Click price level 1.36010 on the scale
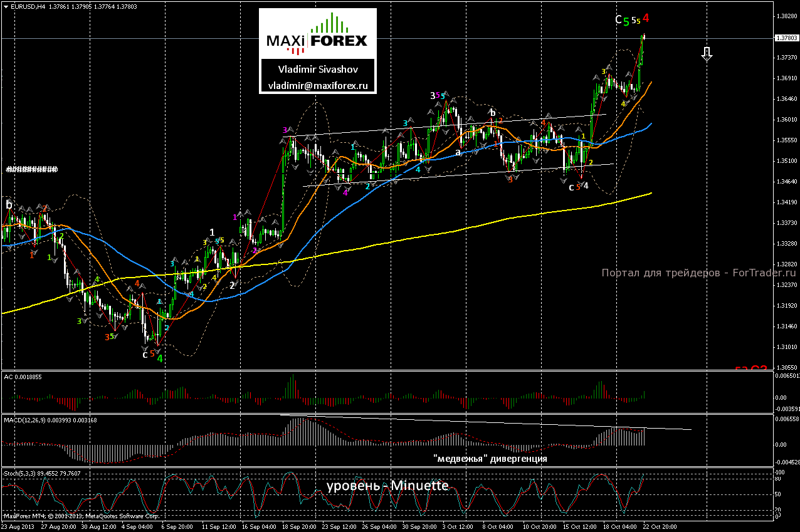 [786, 119]
